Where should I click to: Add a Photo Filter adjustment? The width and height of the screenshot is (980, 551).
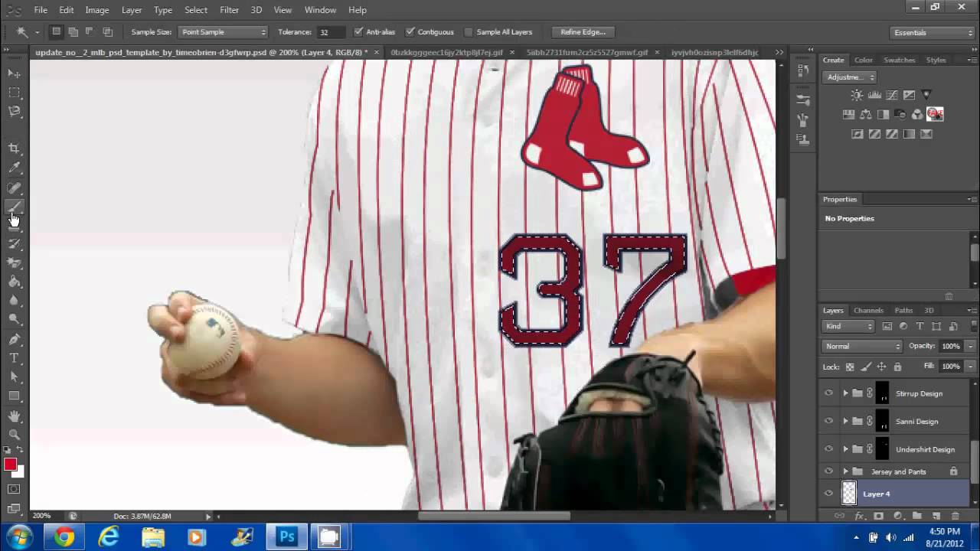[900, 114]
